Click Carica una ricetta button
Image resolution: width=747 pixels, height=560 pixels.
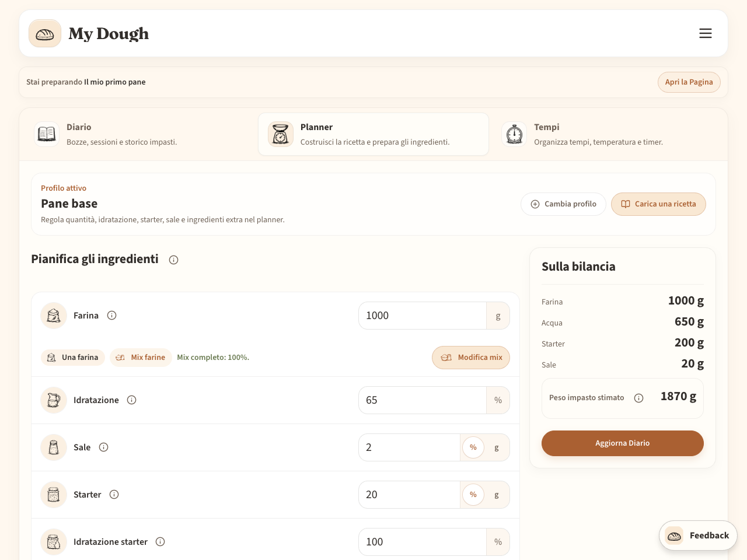[x=658, y=204]
